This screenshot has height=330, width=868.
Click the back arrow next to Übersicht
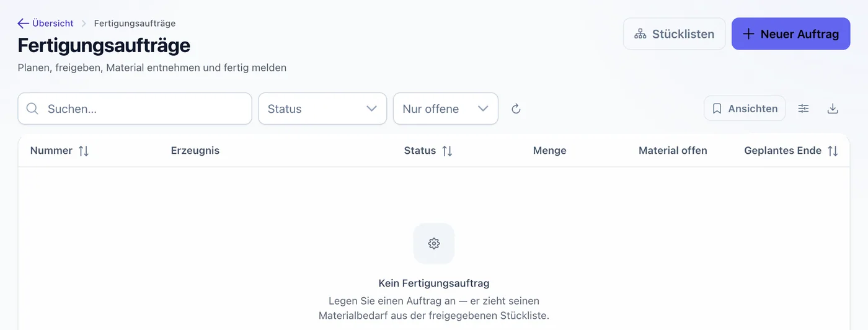coord(24,24)
